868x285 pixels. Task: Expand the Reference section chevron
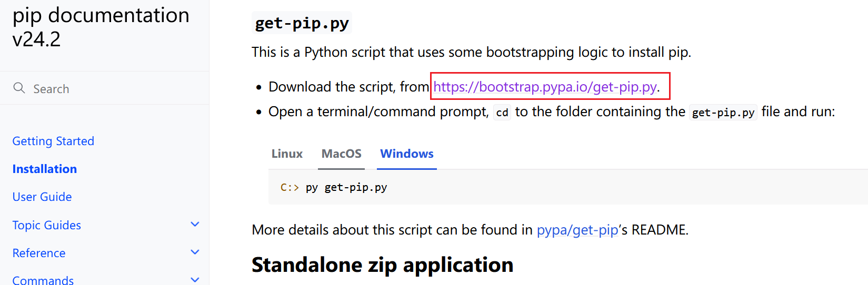tap(195, 252)
